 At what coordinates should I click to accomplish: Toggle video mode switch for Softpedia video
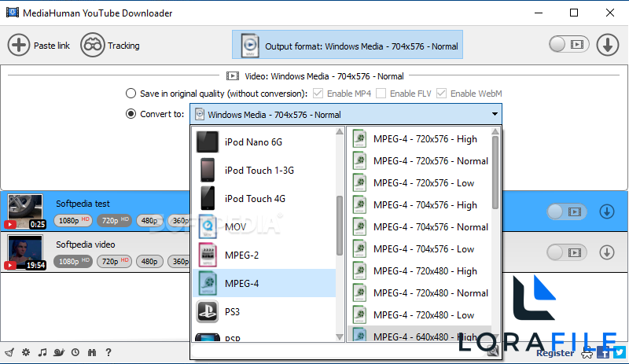566,252
